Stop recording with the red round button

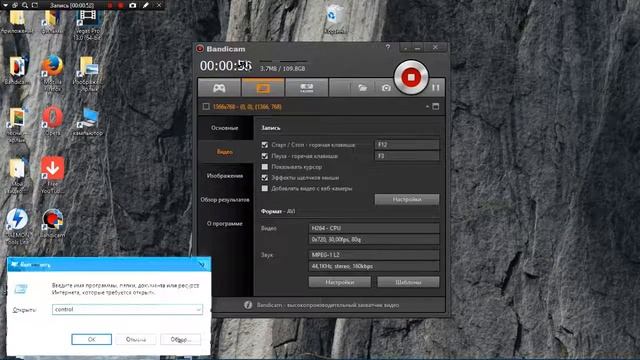click(x=411, y=77)
